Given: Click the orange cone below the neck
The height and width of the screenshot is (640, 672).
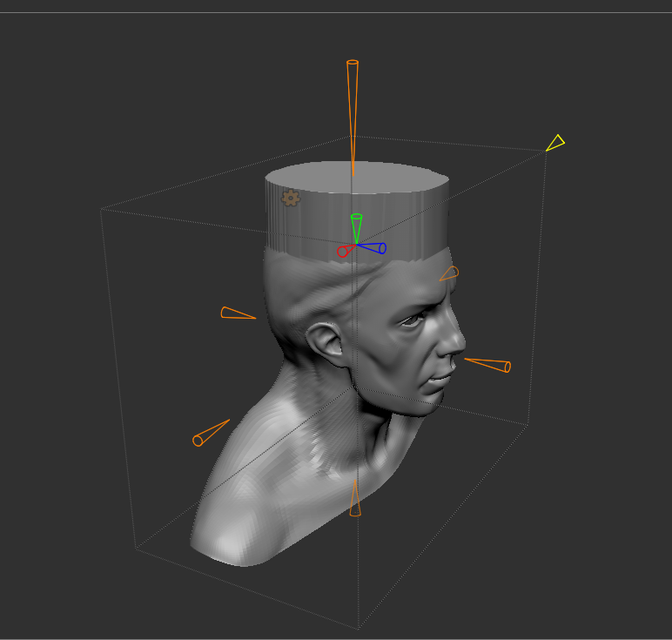Looking at the screenshot, I should click(355, 498).
